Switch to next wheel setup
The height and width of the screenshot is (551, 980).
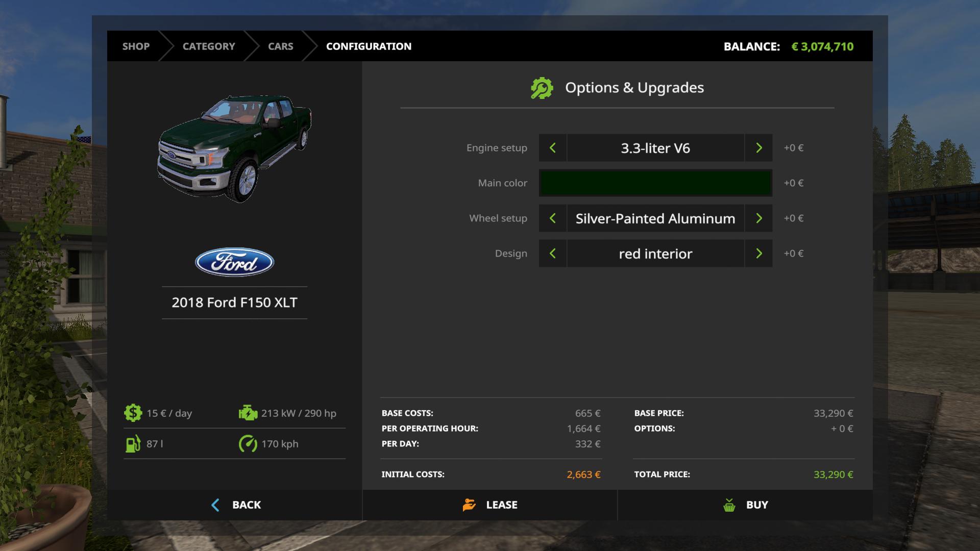[758, 218]
